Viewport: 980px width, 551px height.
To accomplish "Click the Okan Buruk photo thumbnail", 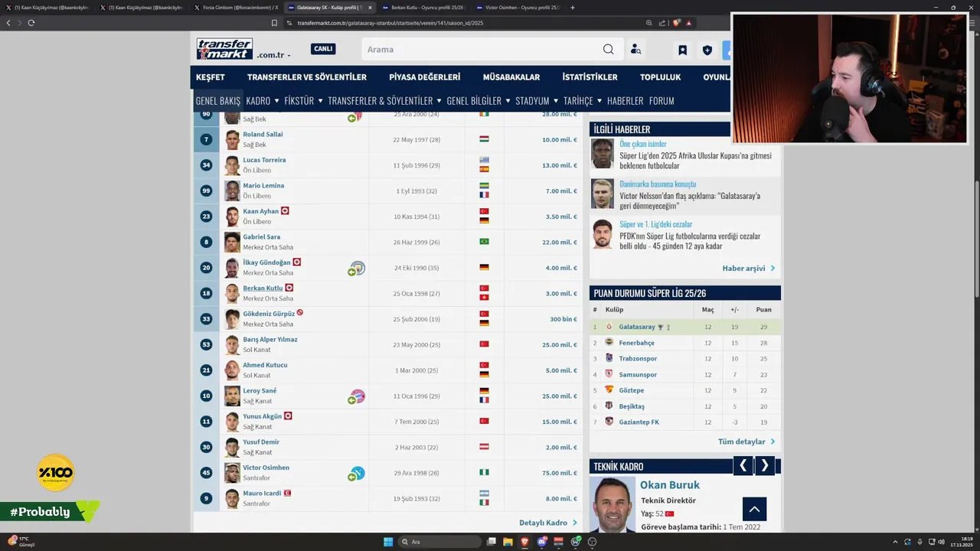I will [x=612, y=504].
